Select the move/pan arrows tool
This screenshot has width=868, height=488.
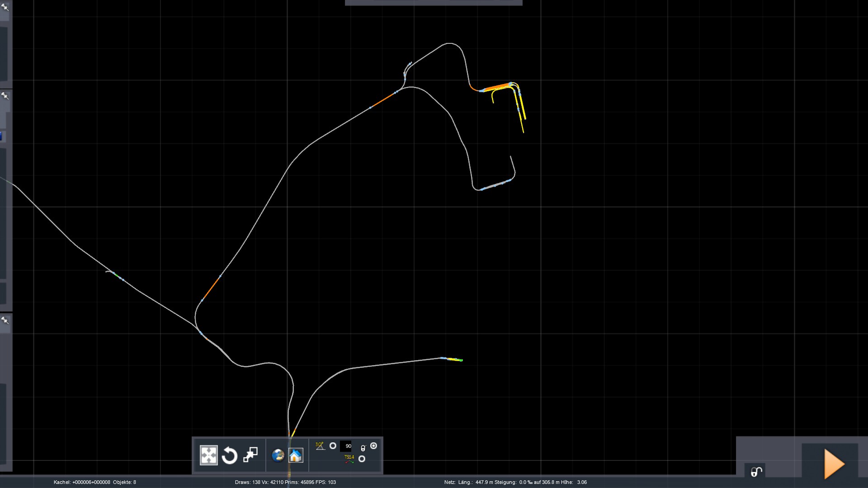click(x=208, y=455)
